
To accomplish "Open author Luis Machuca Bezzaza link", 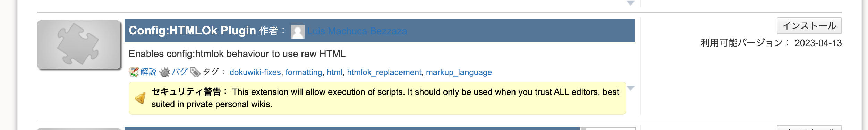I will [x=357, y=31].
